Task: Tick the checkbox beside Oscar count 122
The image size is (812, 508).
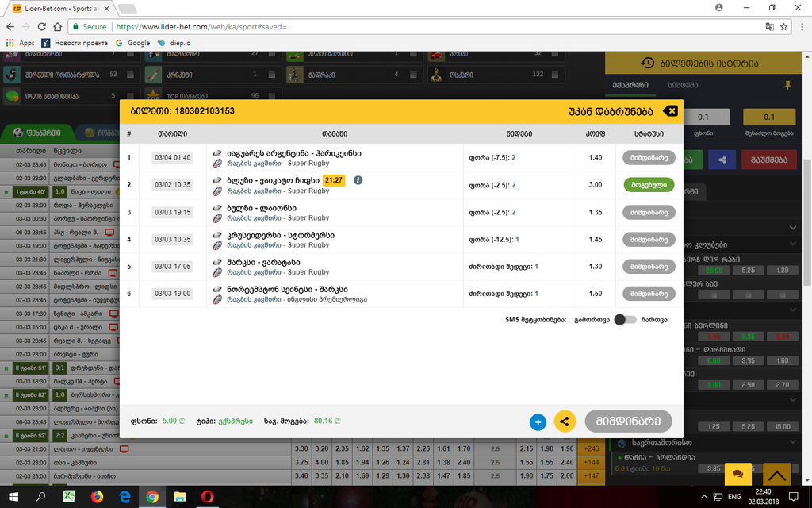Action: [554, 75]
